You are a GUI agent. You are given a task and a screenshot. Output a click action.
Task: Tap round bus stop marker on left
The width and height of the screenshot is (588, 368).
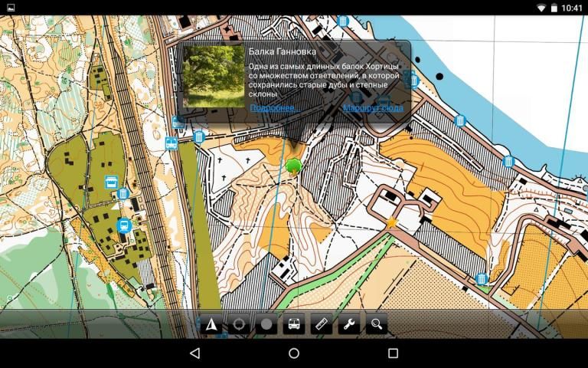pyautogui.click(x=124, y=225)
